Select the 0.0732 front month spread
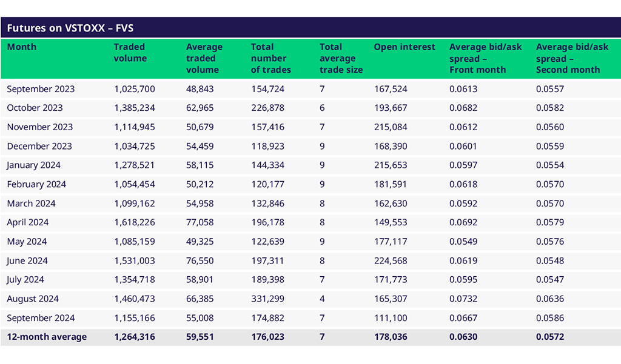The height and width of the screenshot is (364, 621). [x=463, y=299]
